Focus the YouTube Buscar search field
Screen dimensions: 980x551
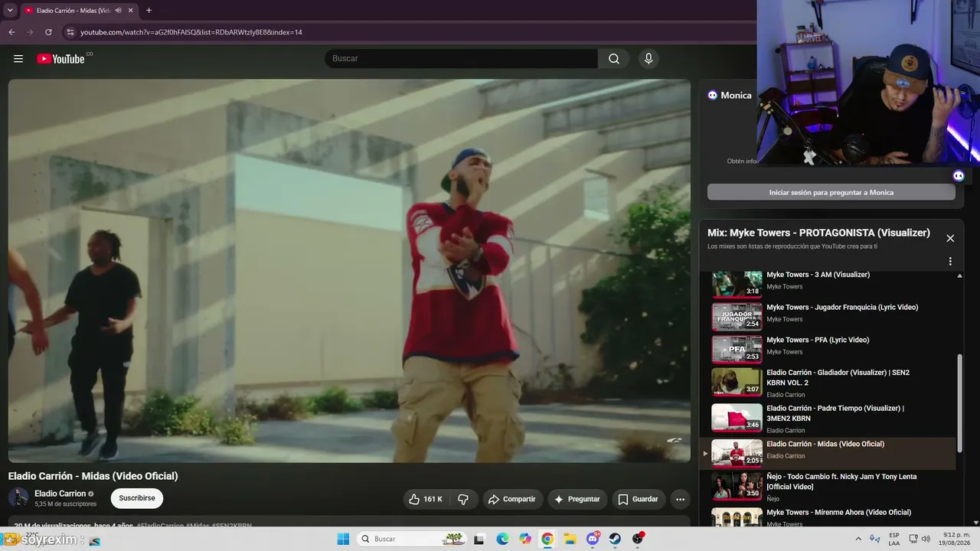pos(462,59)
